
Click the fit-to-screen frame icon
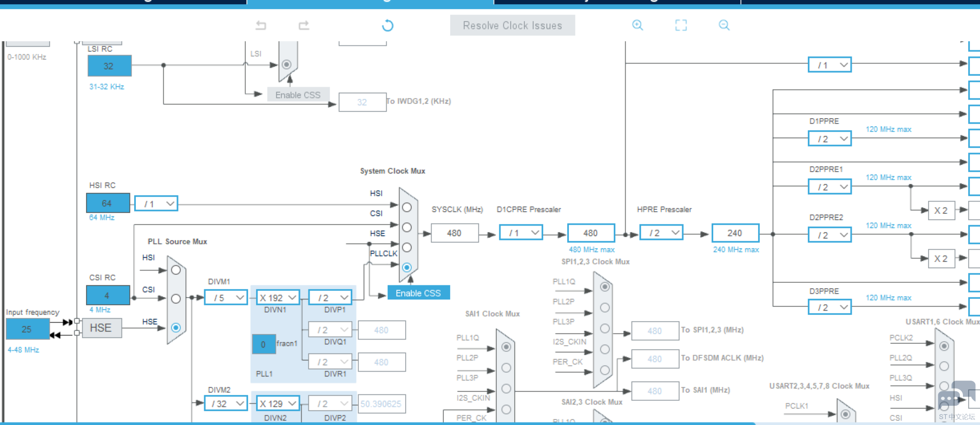click(681, 25)
